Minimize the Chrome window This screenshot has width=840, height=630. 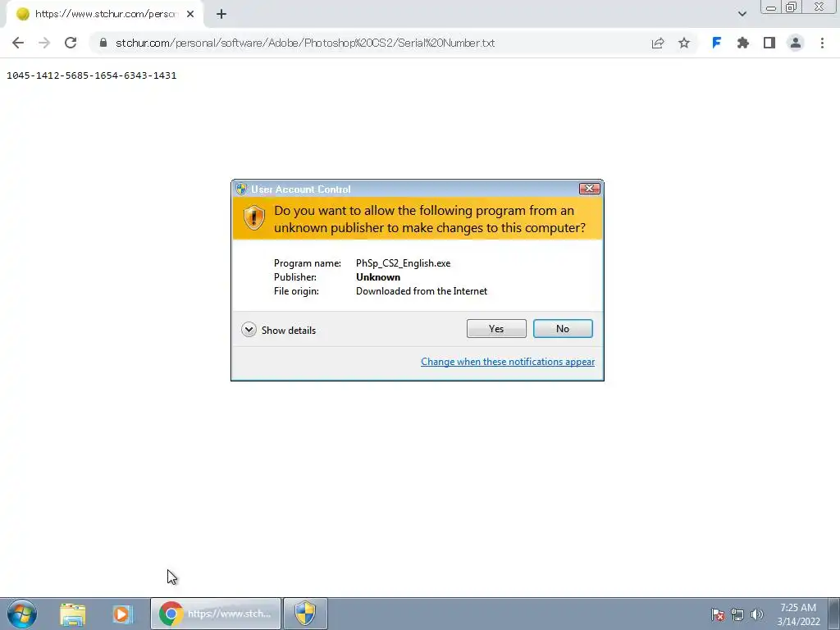pos(771,7)
